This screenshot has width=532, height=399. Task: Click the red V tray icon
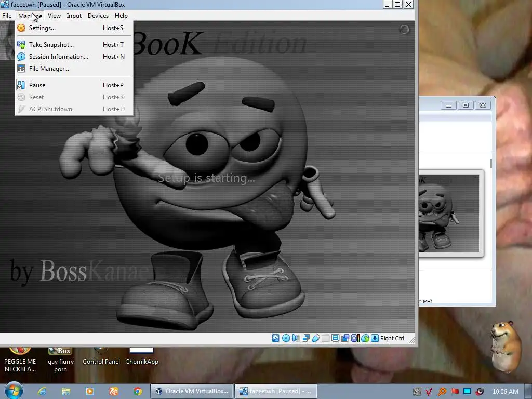point(429,392)
